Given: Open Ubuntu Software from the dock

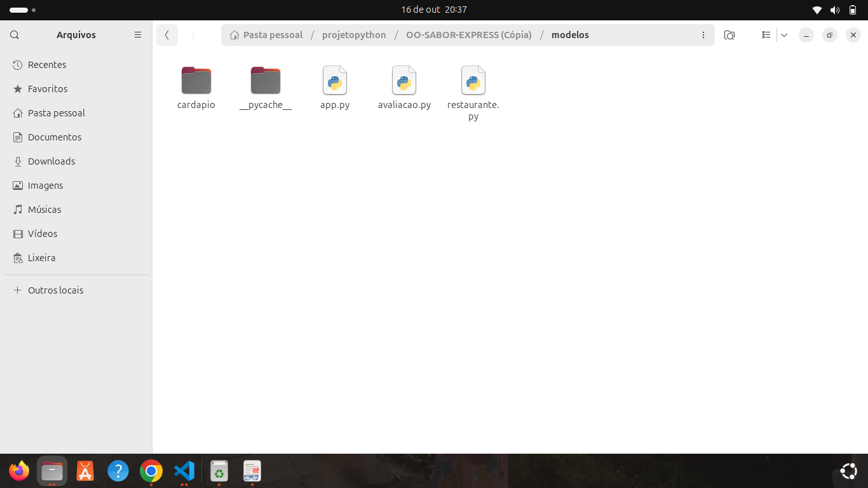Looking at the screenshot, I should [85, 471].
